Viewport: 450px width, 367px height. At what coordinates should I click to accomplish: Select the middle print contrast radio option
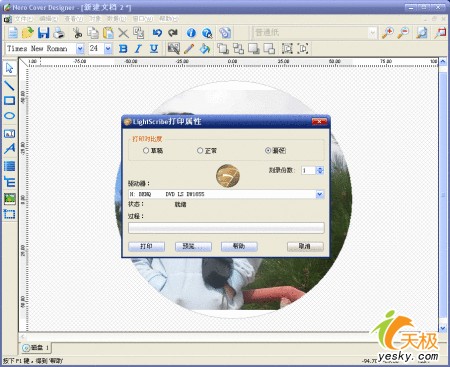coord(200,151)
